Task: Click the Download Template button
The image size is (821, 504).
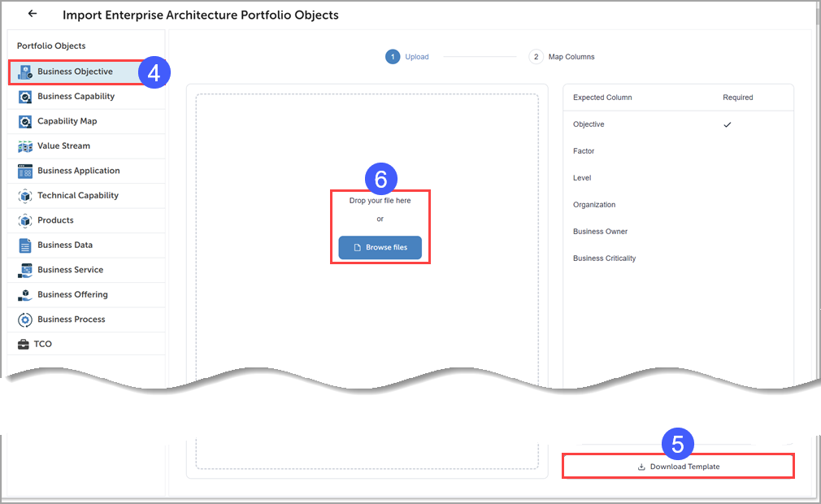Action: click(x=678, y=467)
